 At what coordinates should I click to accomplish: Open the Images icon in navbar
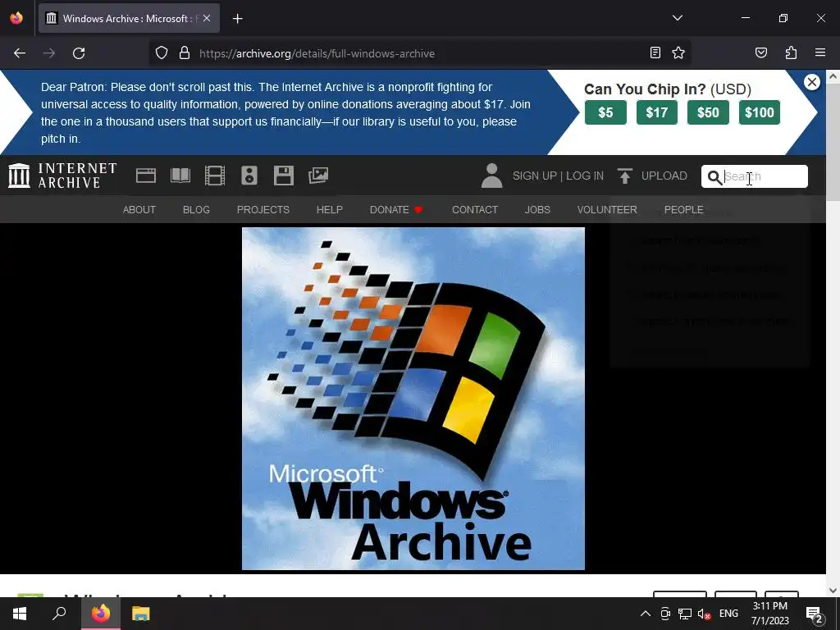pyautogui.click(x=318, y=176)
